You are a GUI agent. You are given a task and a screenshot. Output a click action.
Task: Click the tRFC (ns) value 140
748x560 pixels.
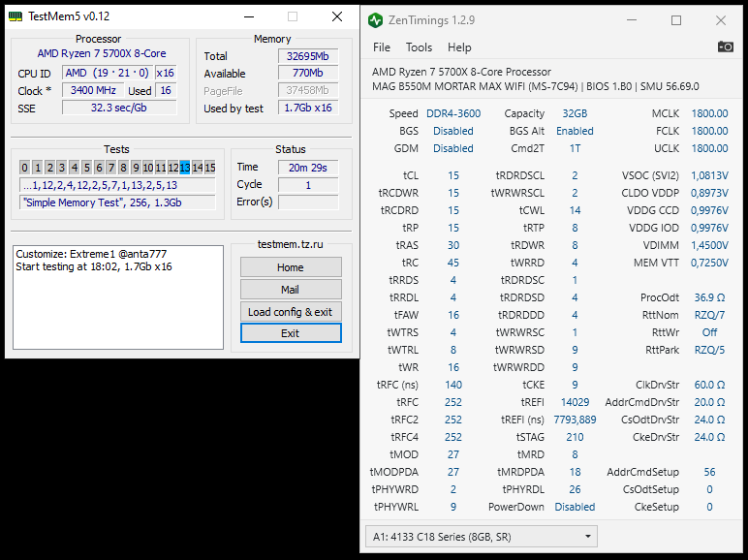click(x=453, y=385)
